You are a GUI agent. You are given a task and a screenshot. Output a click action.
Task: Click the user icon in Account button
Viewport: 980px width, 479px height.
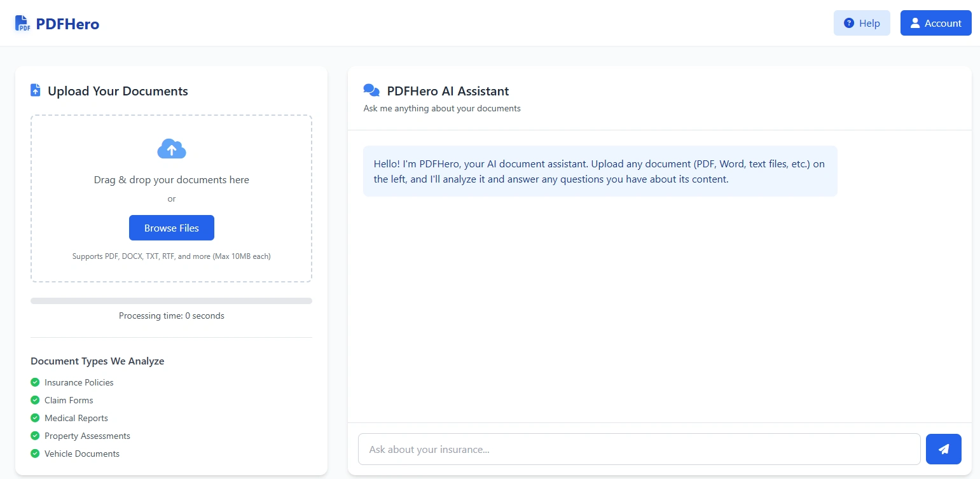coord(915,23)
